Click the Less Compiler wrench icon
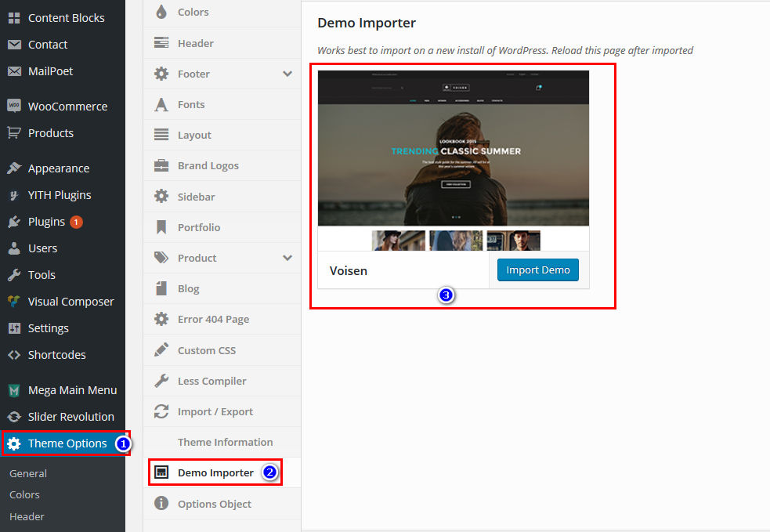The height and width of the screenshot is (532, 770). coord(162,381)
